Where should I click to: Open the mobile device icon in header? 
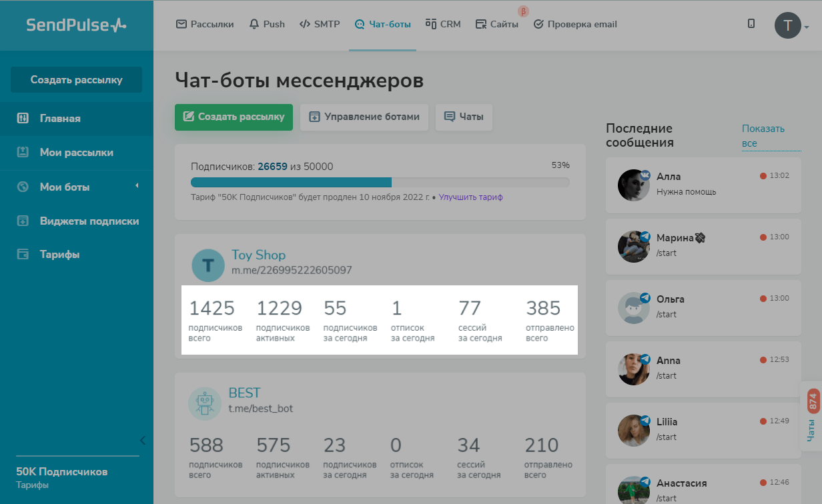751,24
